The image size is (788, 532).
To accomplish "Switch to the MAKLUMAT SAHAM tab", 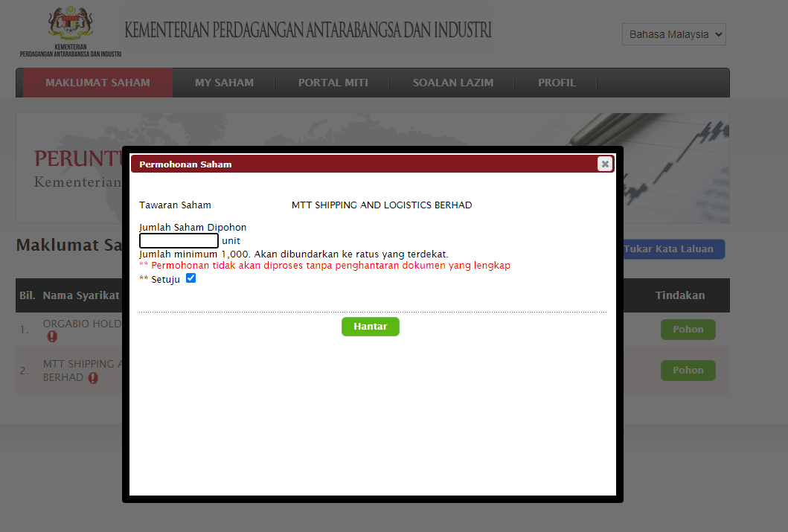I will 97,83.
